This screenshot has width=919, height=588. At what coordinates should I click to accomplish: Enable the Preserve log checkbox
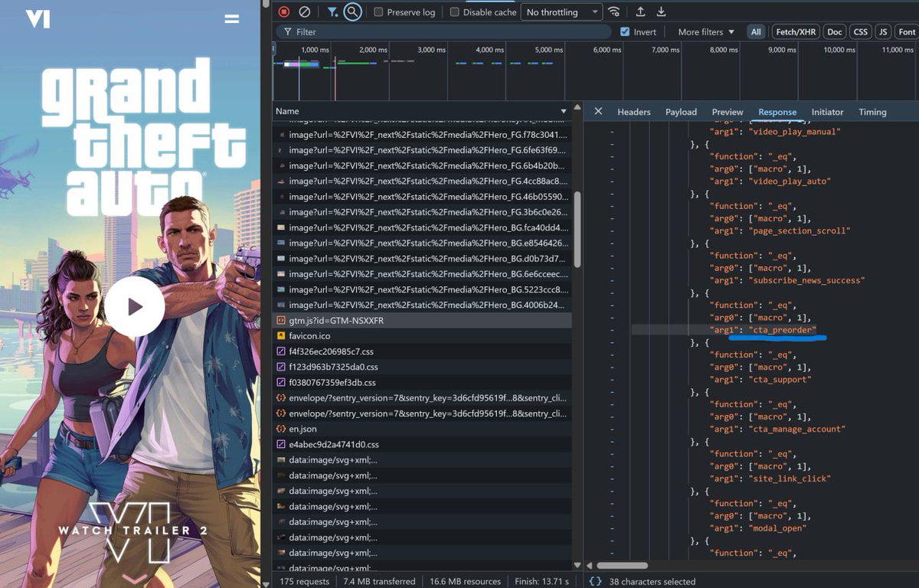click(x=378, y=12)
